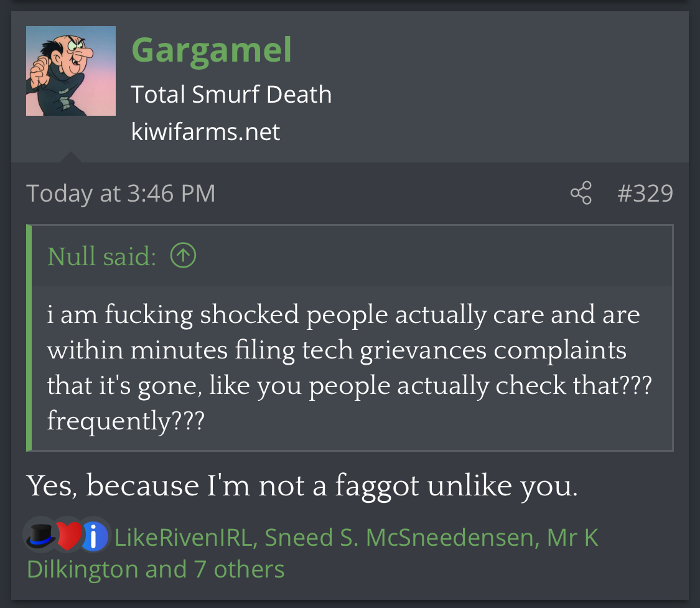Click the Total Smurf Death user title
Viewport: 700px width, 608px height.
231,94
